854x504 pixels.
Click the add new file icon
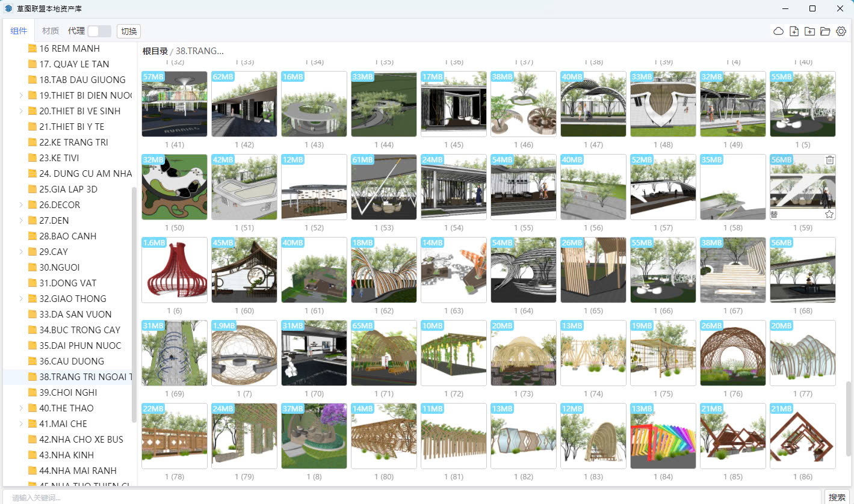794,31
